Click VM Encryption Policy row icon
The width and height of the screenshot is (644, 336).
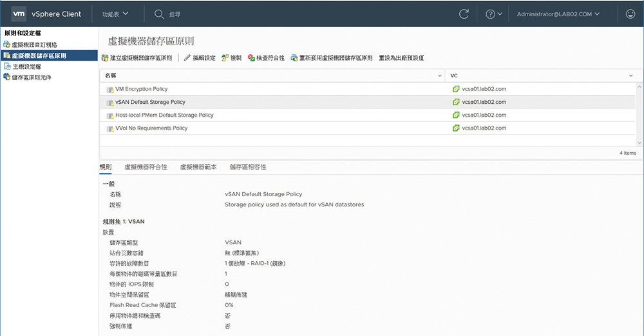click(110, 89)
